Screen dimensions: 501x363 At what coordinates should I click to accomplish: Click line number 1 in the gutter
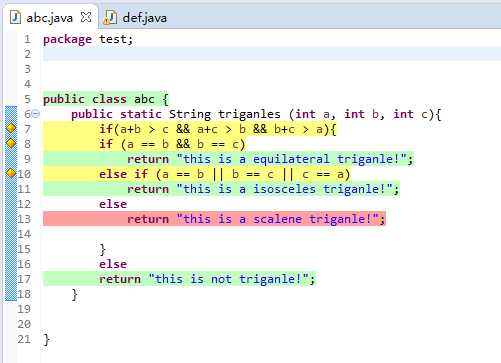(x=27, y=39)
